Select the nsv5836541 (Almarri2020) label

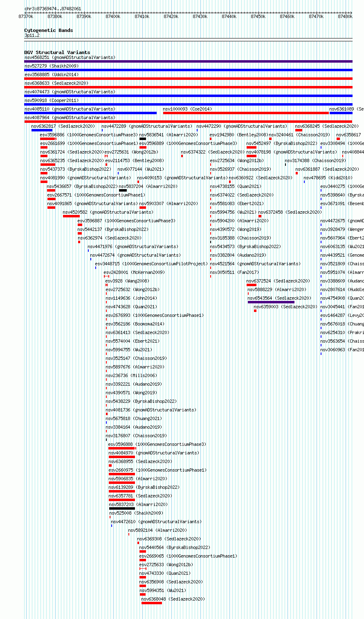pos(169,135)
